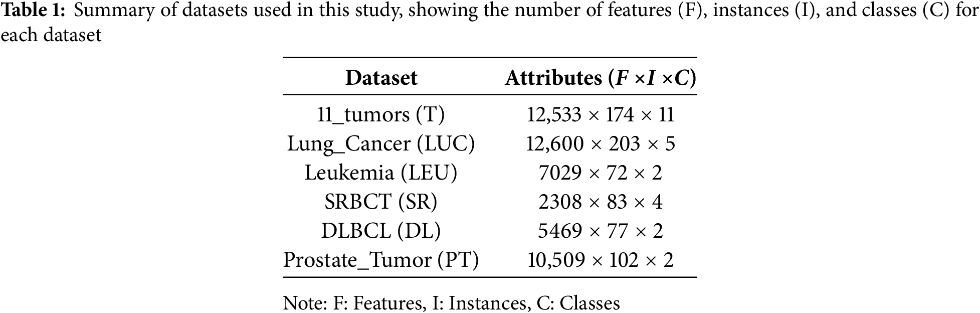The height and width of the screenshot is (313, 980).
Task: Select the Lung_Cancer (LUC) dataset cell
Action: 381,144
